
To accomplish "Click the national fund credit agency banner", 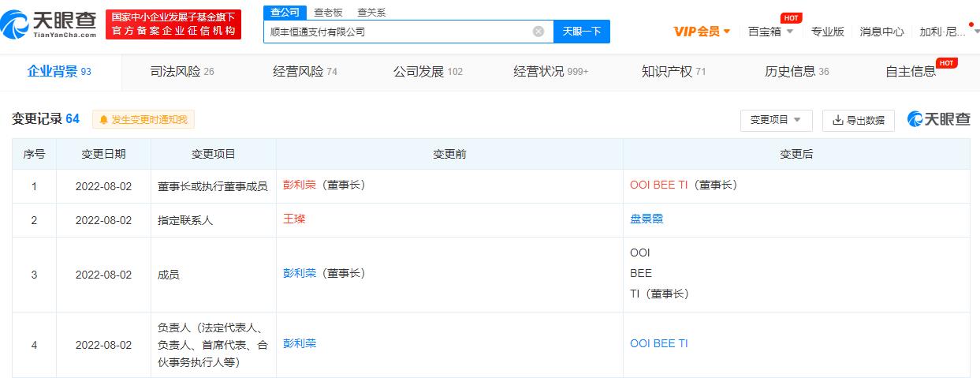I will [x=173, y=24].
